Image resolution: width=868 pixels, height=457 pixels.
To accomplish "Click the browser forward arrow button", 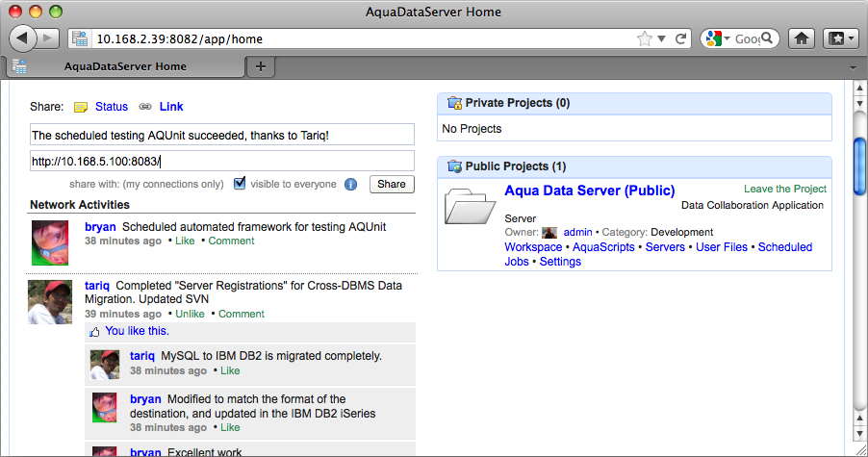I will (x=48, y=38).
